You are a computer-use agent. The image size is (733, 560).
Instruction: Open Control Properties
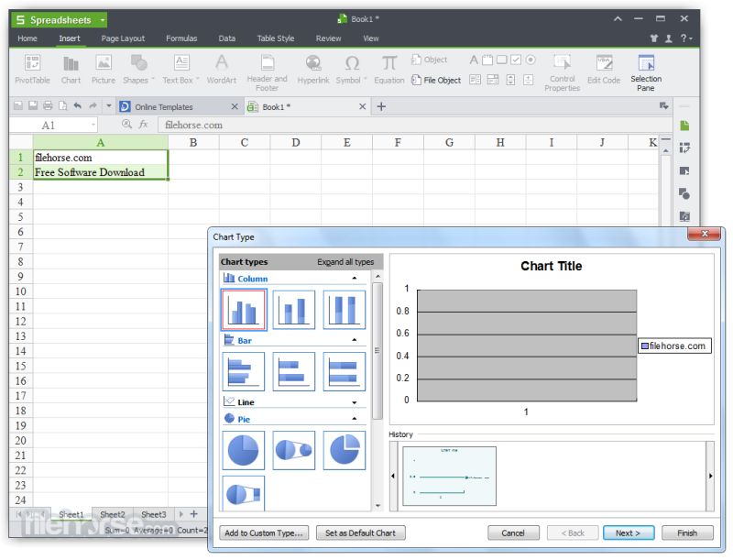coord(562,73)
